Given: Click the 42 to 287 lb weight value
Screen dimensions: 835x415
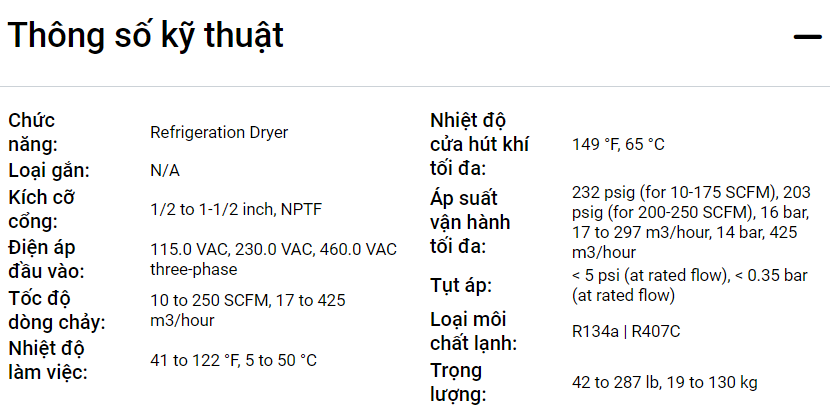Looking at the screenshot, I should [x=666, y=382].
